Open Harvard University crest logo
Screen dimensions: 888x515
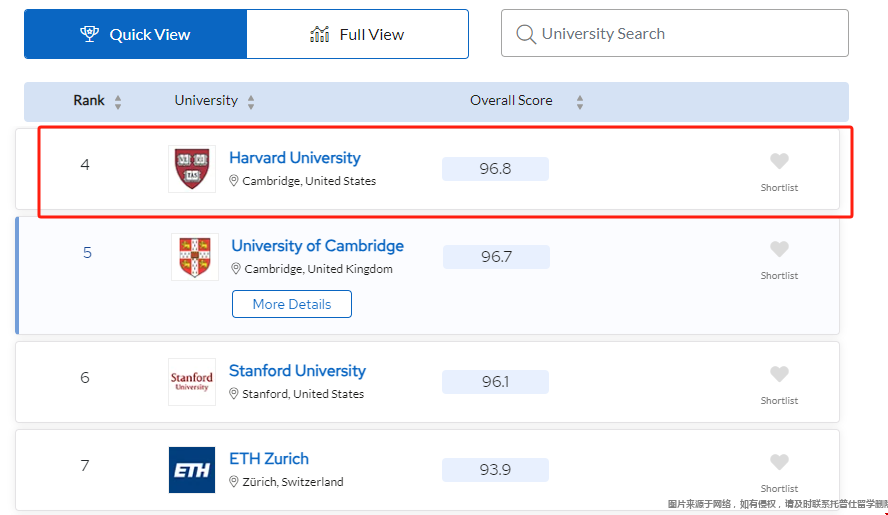(192, 169)
